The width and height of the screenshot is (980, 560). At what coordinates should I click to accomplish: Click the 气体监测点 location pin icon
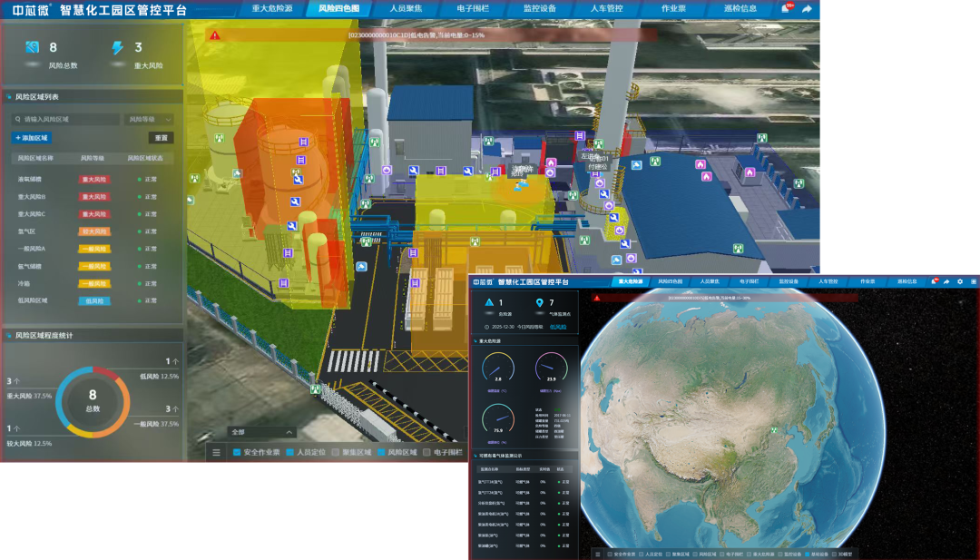[539, 302]
